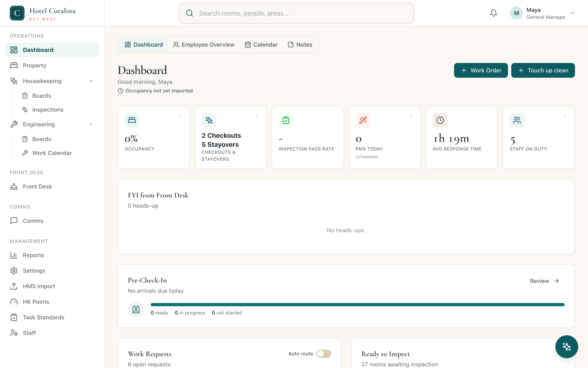Click the Front Desk bell icon in sidebar
The height and width of the screenshot is (368, 588).
point(14,186)
